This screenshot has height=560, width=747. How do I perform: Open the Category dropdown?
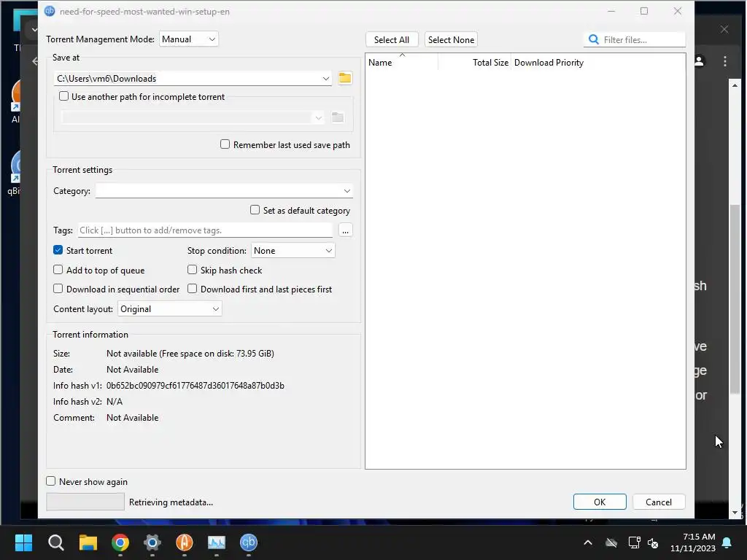(x=224, y=190)
